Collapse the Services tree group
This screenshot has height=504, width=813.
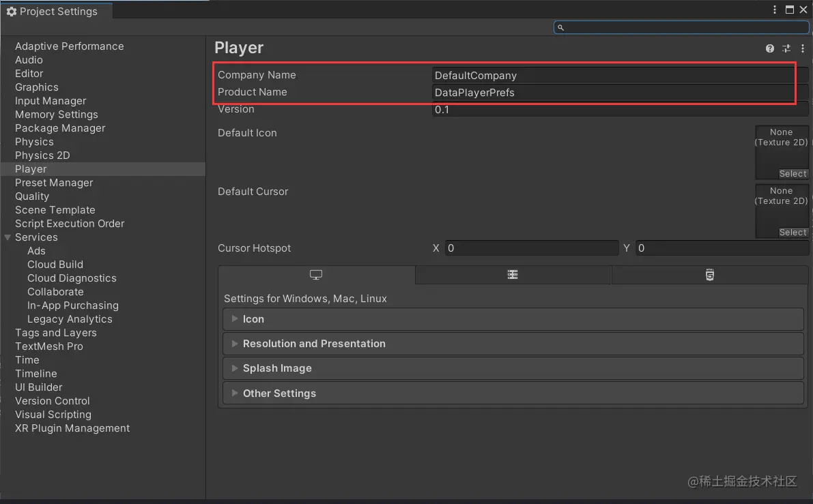pos(8,237)
